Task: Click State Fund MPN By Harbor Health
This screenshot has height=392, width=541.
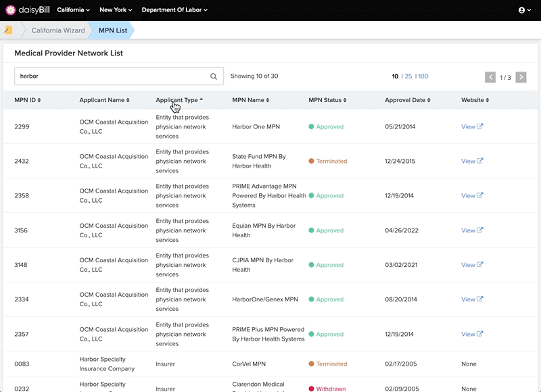Action: (259, 161)
